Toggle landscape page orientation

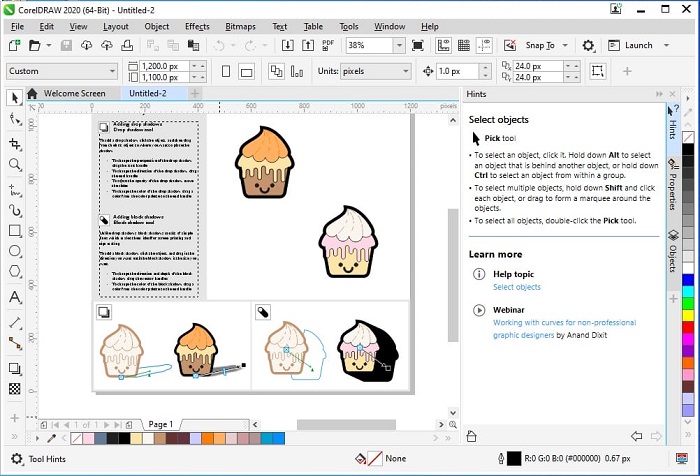(248, 71)
